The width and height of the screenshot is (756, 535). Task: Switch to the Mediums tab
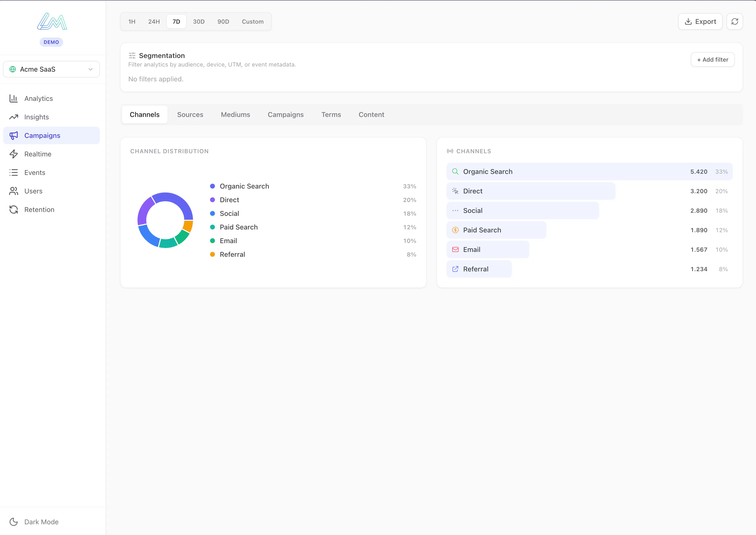(x=235, y=115)
